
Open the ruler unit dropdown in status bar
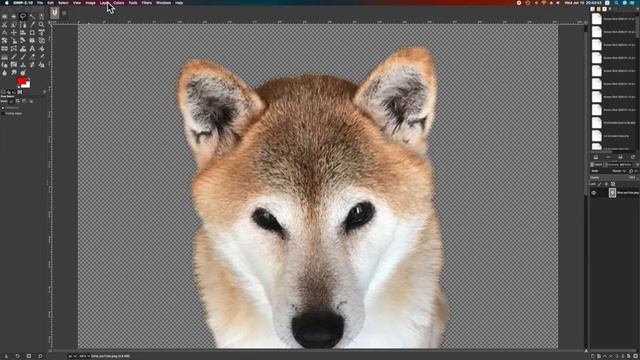[x=73, y=356]
